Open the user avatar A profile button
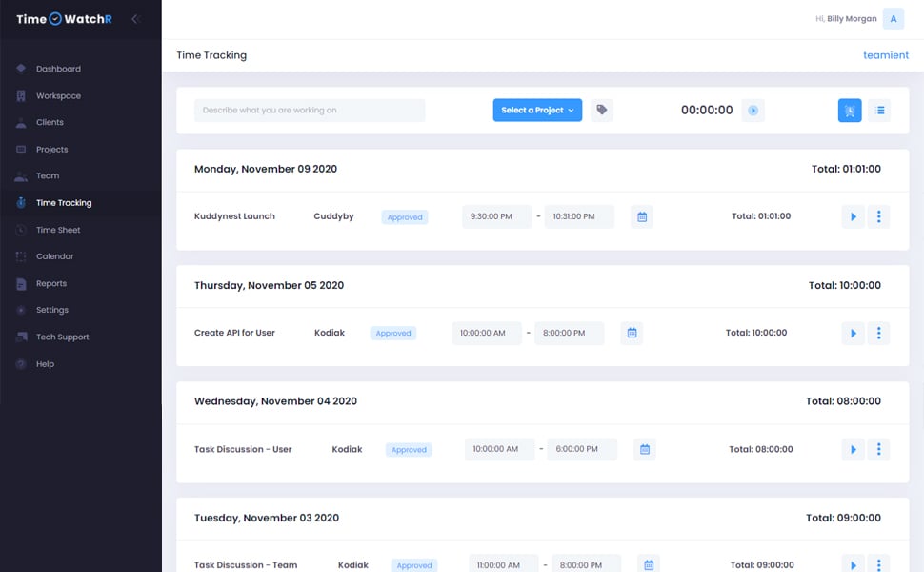The width and height of the screenshot is (924, 572). 893,19
